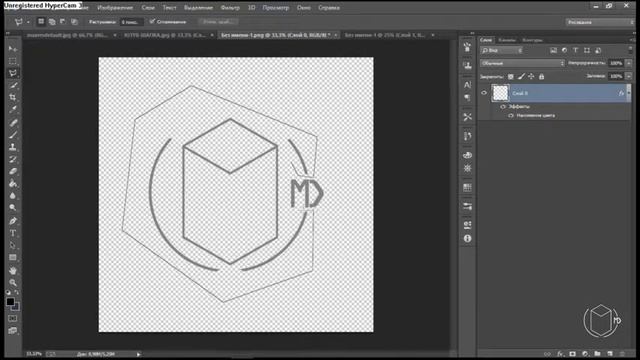Open the layer filter type dropdown

point(502,51)
